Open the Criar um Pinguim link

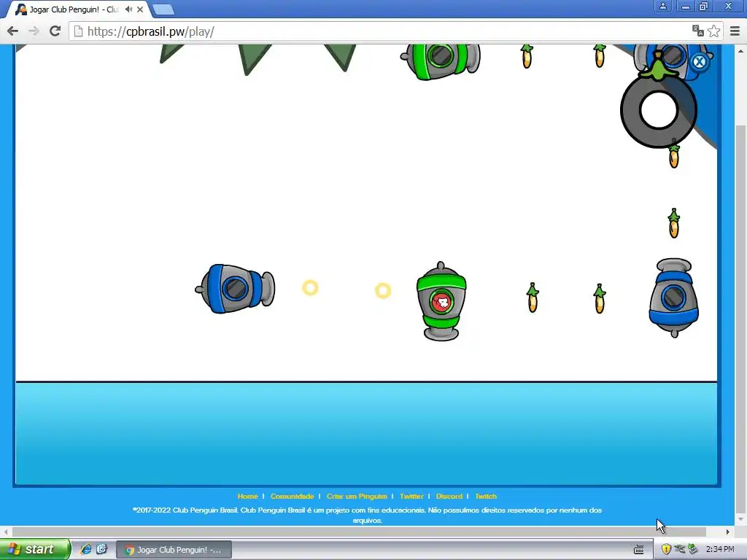click(357, 496)
